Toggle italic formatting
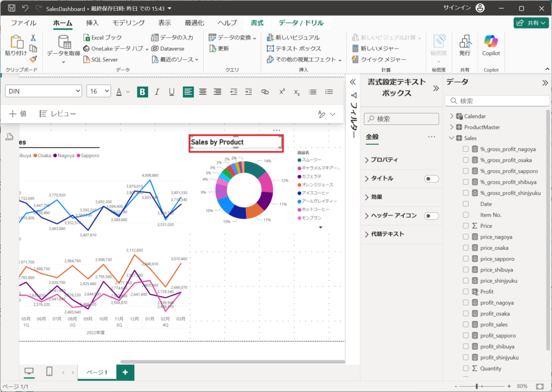Screen dimensions: 552x392 tap(157, 92)
